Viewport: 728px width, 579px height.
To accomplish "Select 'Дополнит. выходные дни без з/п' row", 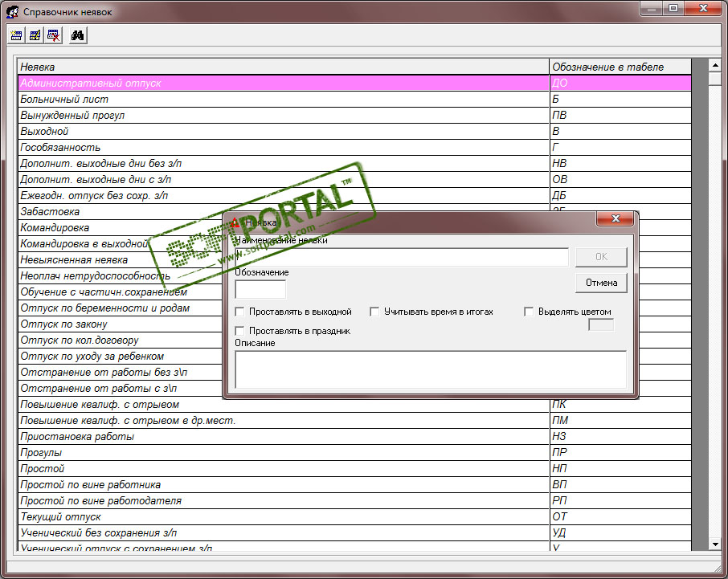I will click(354, 163).
